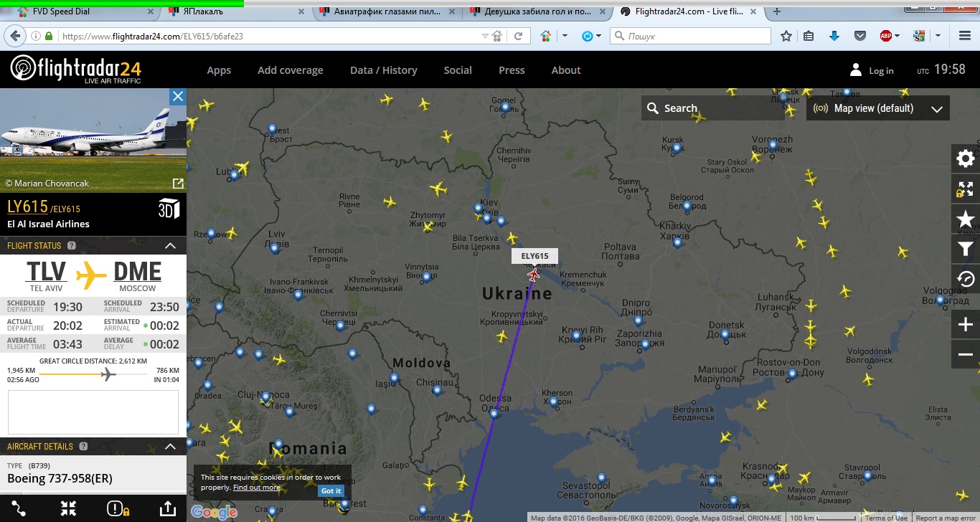980x522 pixels.
Task: Click the LY615 flight number link
Action: (x=27, y=207)
